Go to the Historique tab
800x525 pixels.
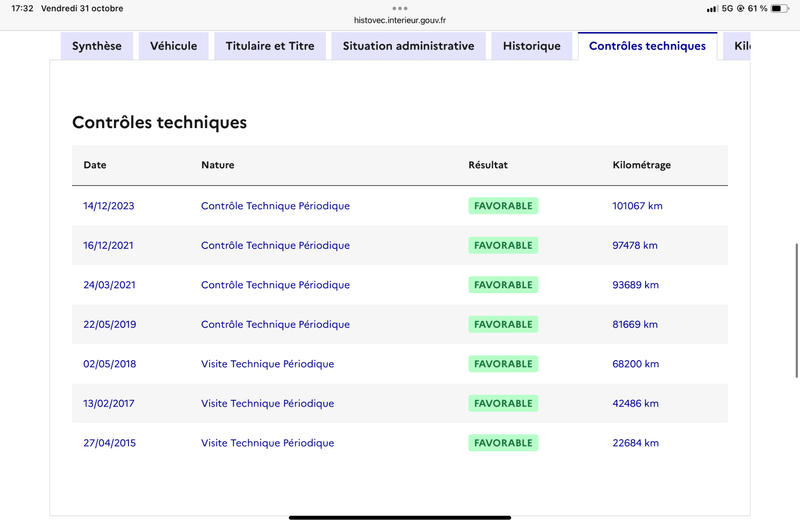[x=532, y=46]
